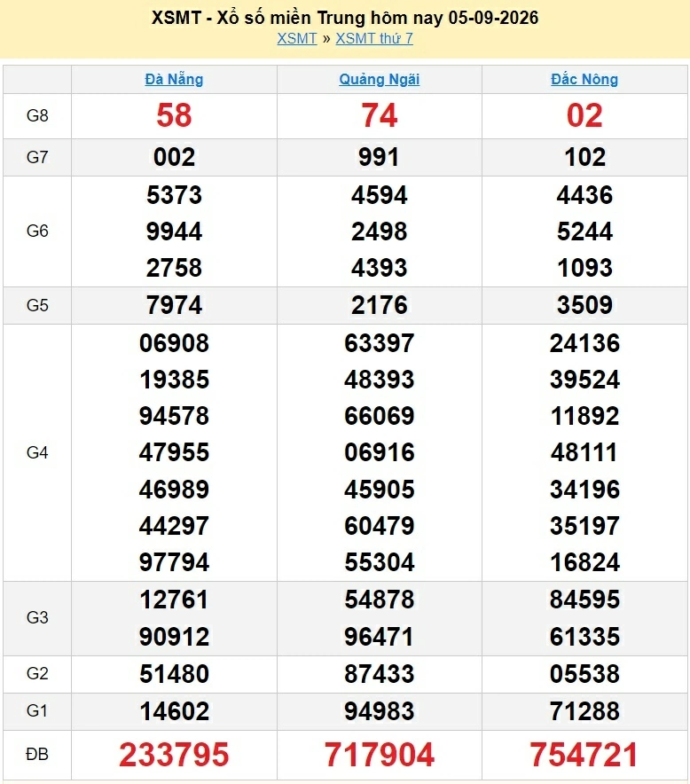Click G6 number 5244
This screenshot has height=784, width=690.
click(584, 231)
